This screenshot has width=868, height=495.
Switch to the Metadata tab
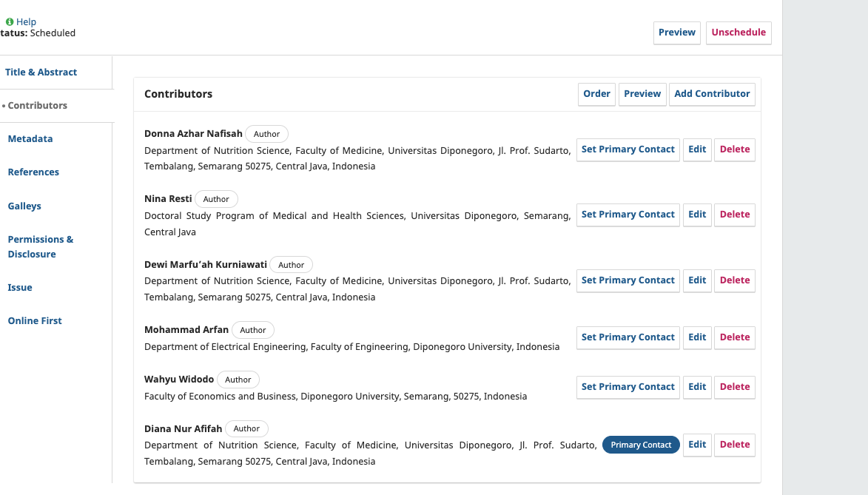(30, 139)
